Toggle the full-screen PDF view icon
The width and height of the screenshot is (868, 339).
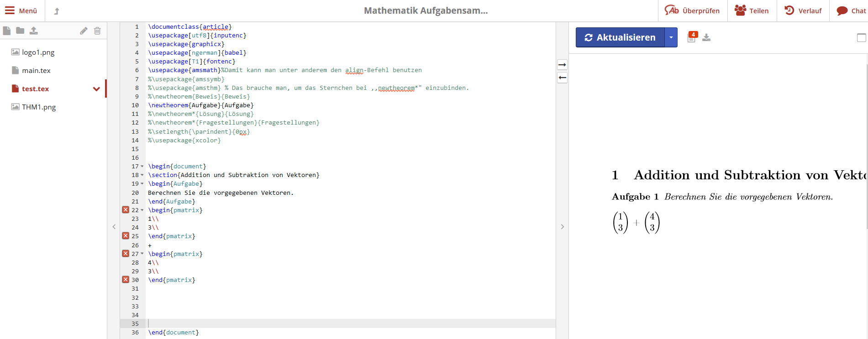(x=861, y=38)
